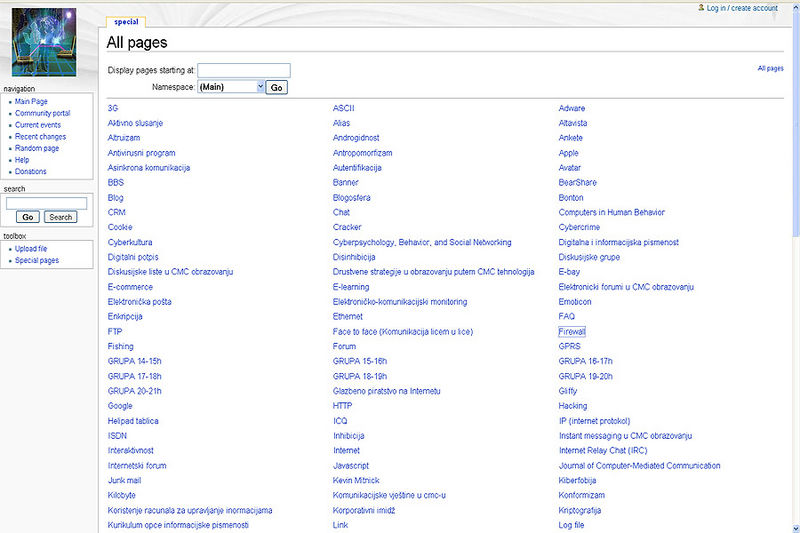View Recent changes

(40, 137)
